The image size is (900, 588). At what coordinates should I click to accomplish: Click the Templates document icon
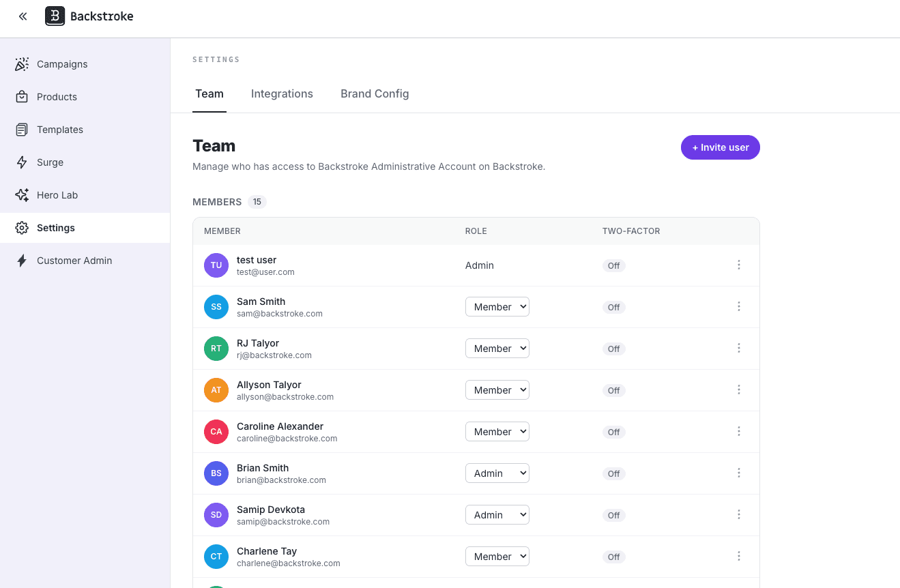(x=22, y=130)
